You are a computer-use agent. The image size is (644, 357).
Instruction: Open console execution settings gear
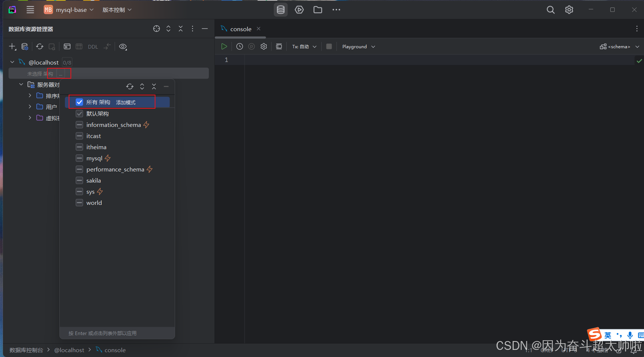click(x=264, y=47)
